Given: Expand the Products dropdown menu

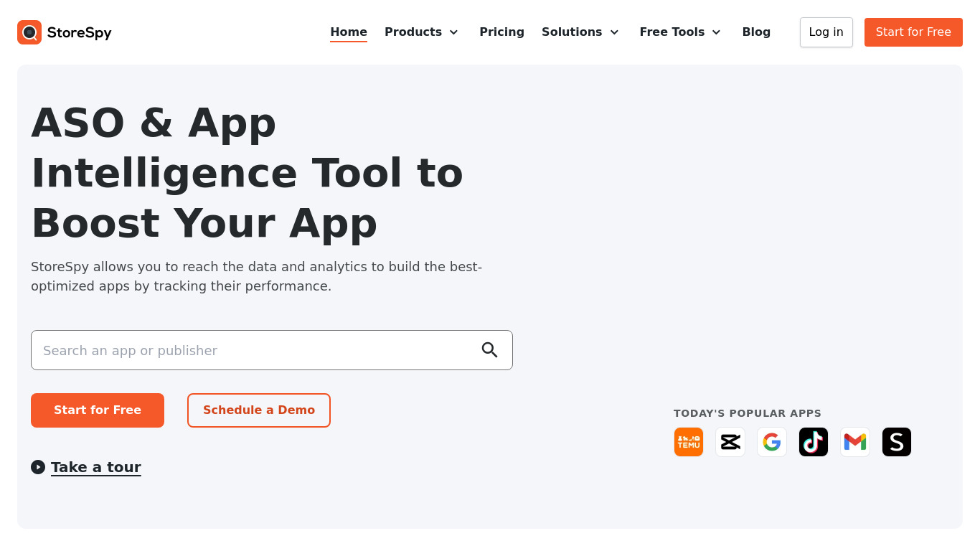Looking at the screenshot, I should pos(421,32).
